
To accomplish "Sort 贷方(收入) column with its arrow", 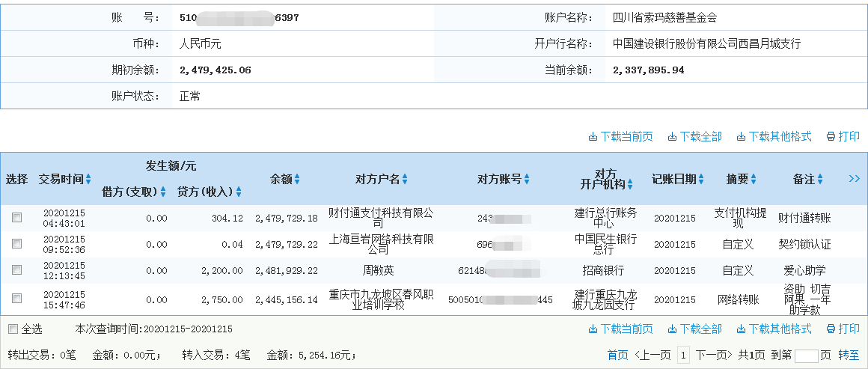I will pos(239,192).
